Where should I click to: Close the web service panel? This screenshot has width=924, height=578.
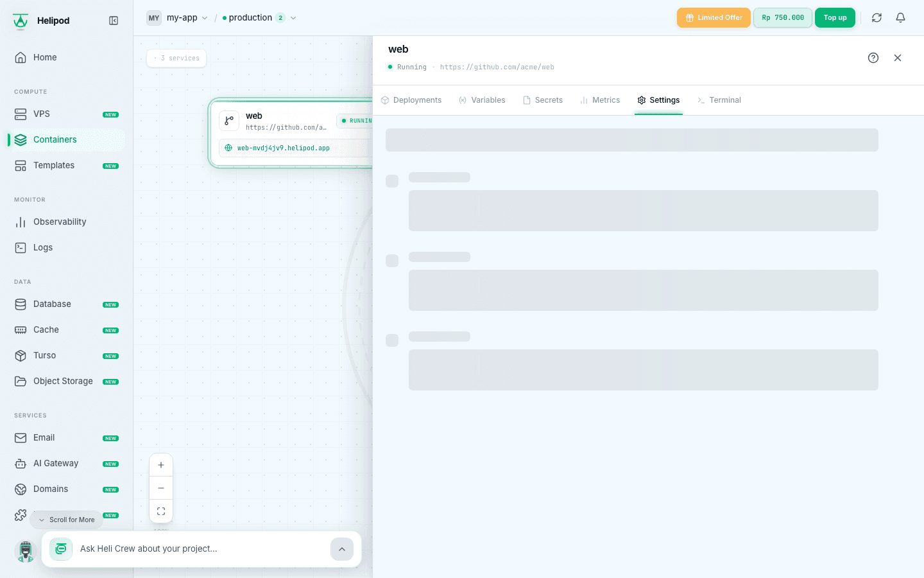click(x=898, y=58)
